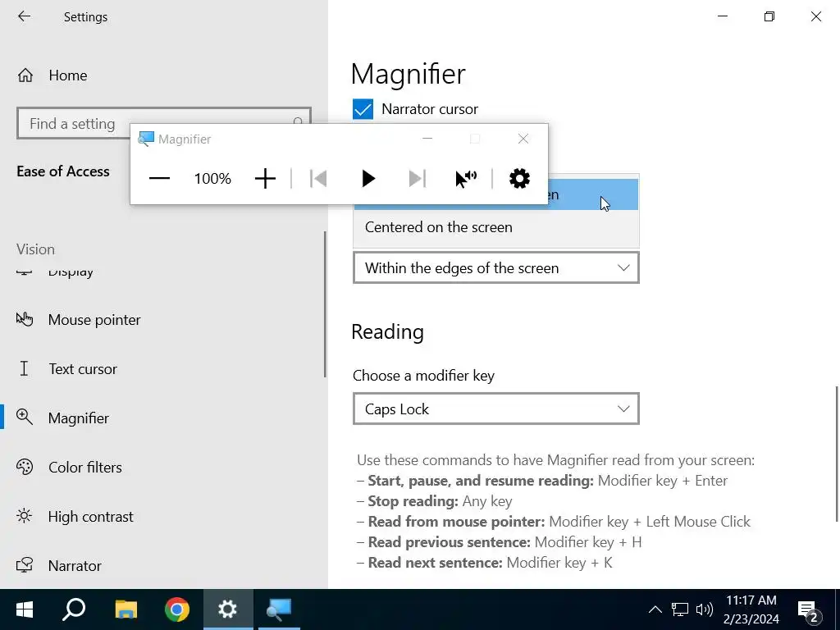The image size is (840, 630).
Task: Open 'Within the edges of the screen' dropdown
Action: click(496, 268)
